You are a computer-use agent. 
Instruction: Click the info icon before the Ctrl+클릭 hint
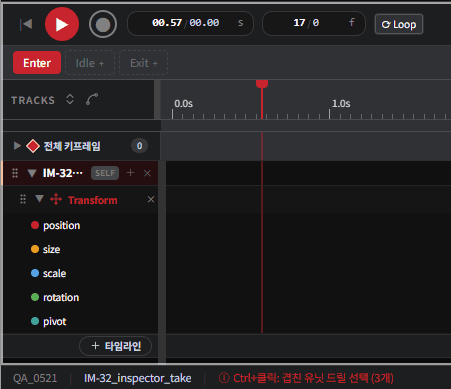pos(224,378)
